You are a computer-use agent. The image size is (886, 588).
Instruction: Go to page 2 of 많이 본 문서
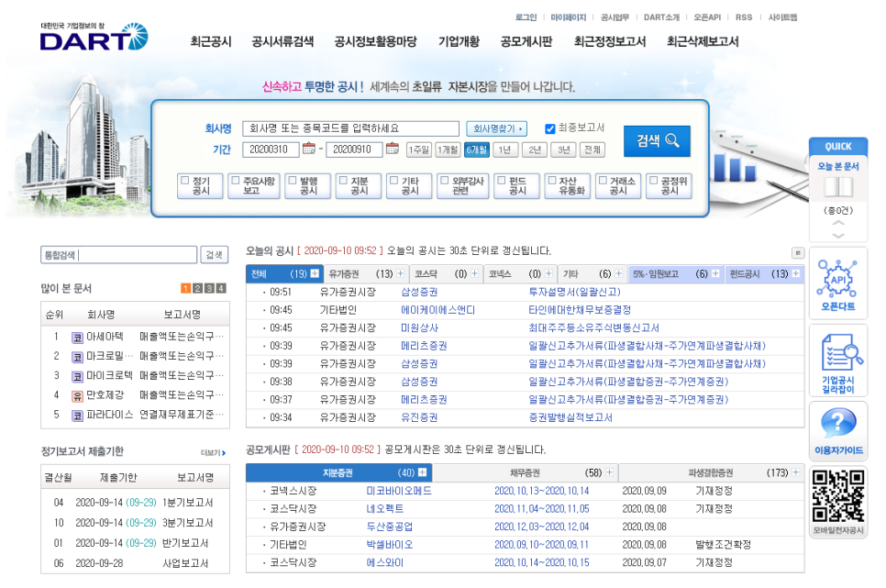tap(197, 288)
